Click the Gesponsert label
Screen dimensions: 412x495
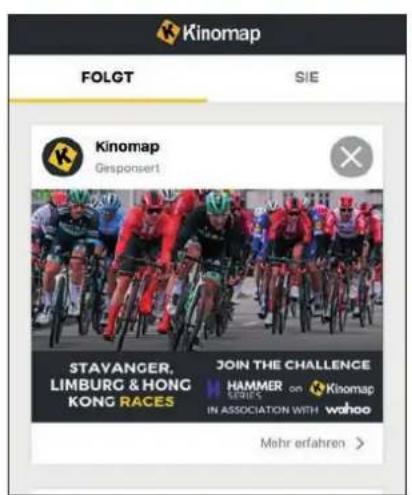(x=127, y=168)
